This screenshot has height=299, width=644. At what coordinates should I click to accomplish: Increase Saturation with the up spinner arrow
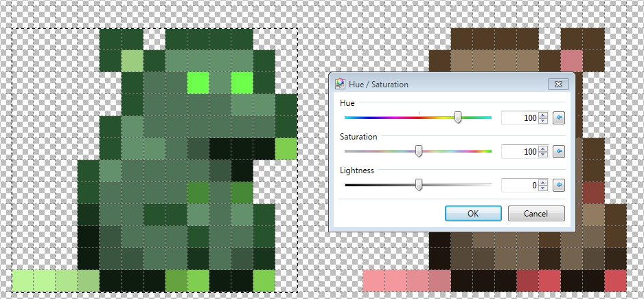543,149
